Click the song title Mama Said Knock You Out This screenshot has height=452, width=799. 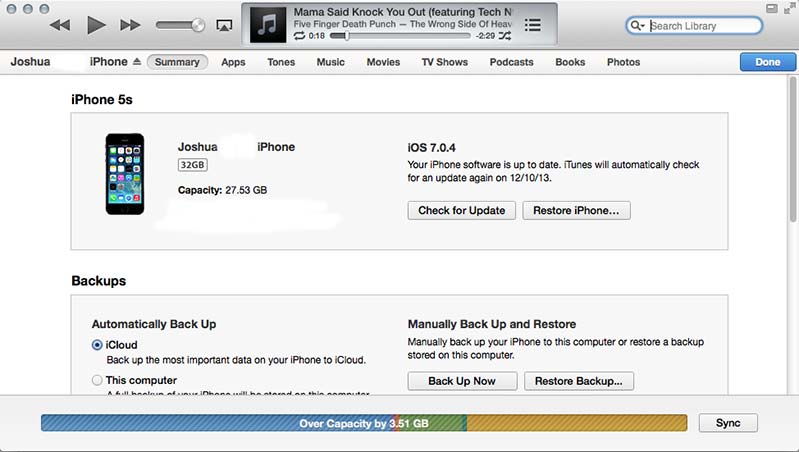[x=403, y=12]
